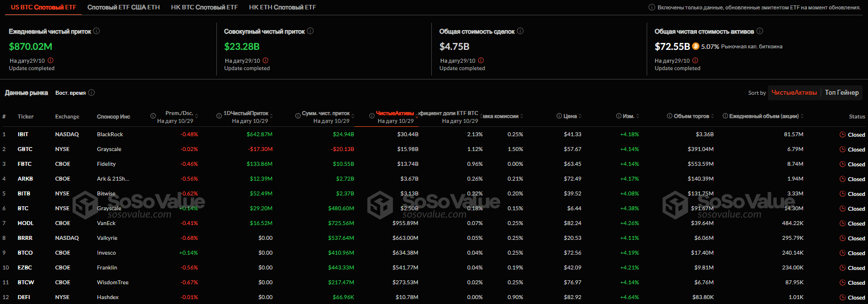Open info icon of Цена column
Screen dimensions: 868x304
point(559,116)
